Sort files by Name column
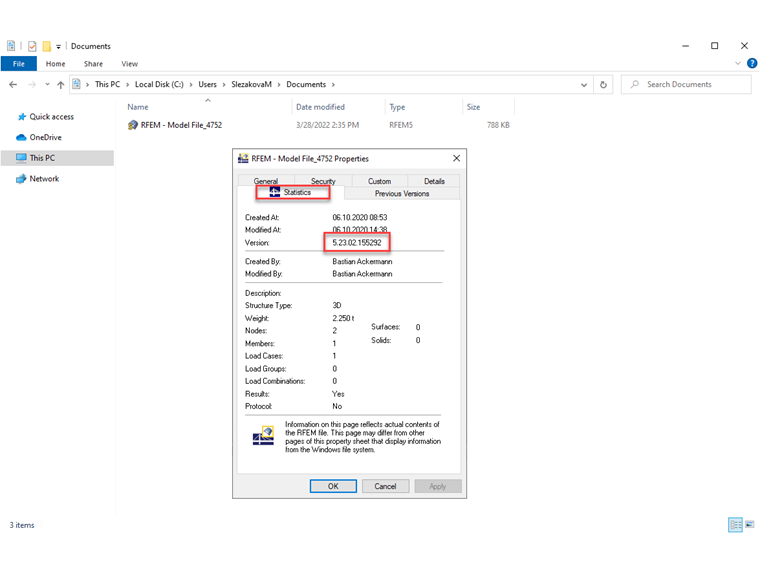 pyautogui.click(x=138, y=107)
